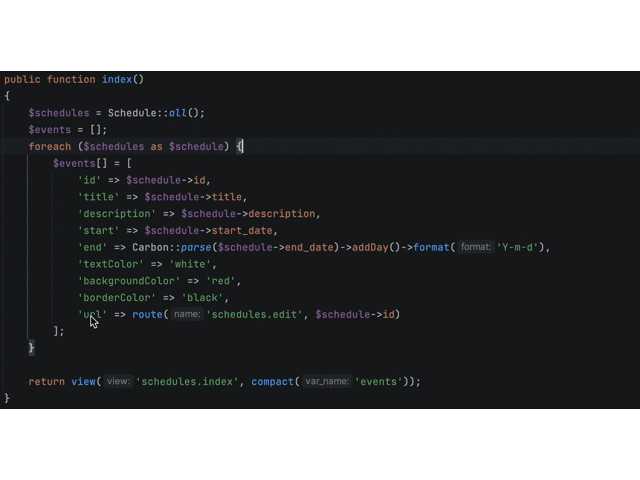Click the 'borderColor' key
Viewport: 640px width, 480px height.
pyautogui.click(x=117, y=298)
